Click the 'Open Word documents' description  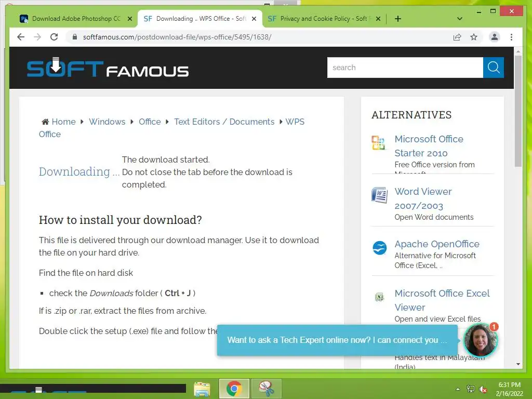pyautogui.click(x=434, y=217)
